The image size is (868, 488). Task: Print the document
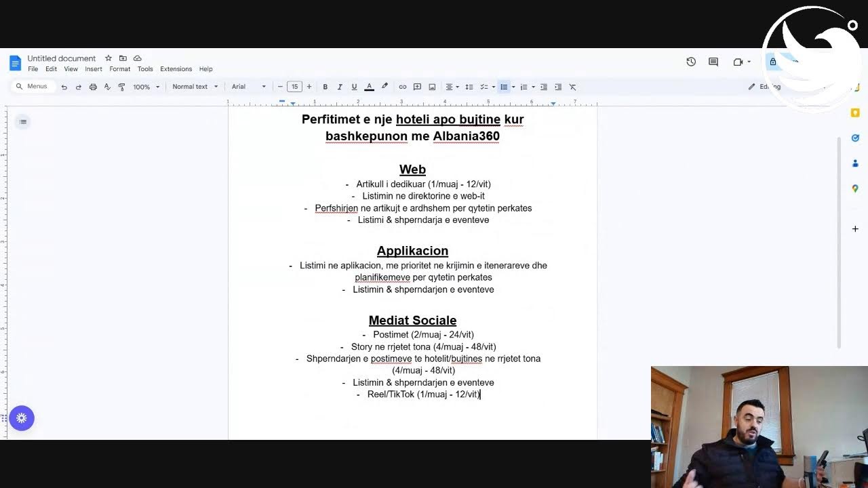[93, 87]
